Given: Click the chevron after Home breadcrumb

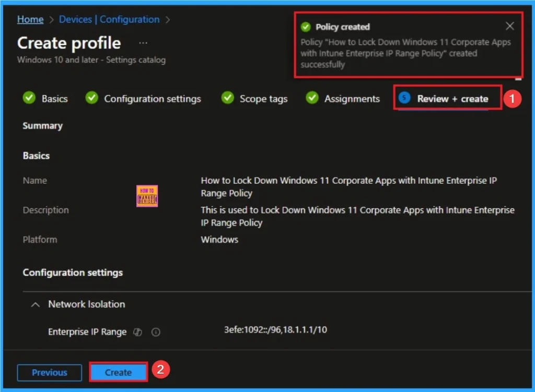Looking at the screenshot, I should [x=51, y=19].
